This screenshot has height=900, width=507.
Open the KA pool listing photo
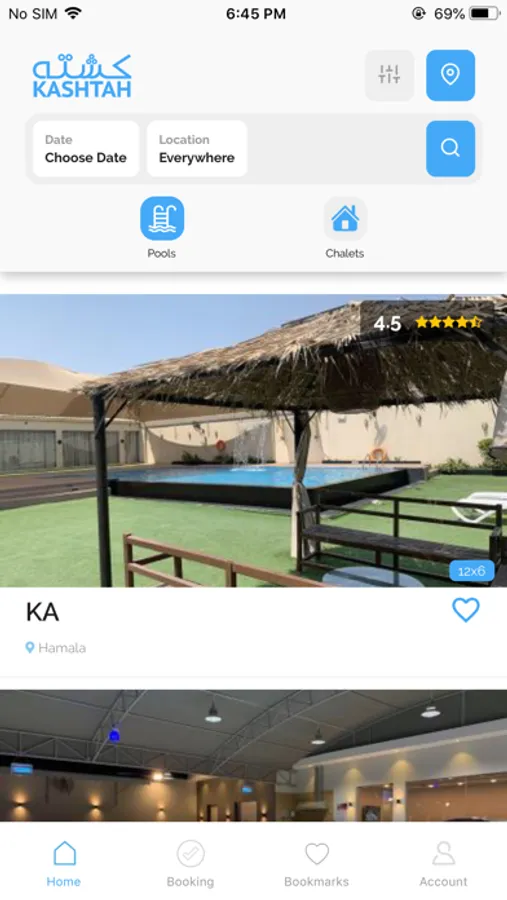tap(253, 440)
